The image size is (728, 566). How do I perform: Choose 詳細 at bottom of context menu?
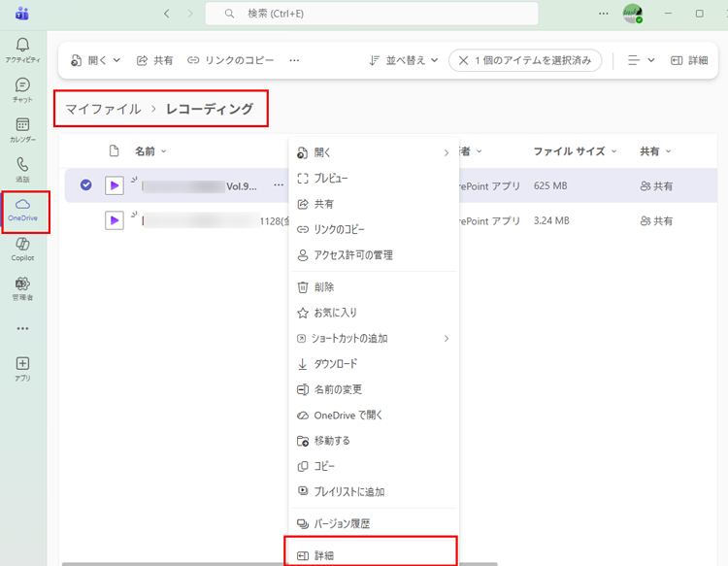[x=374, y=554]
